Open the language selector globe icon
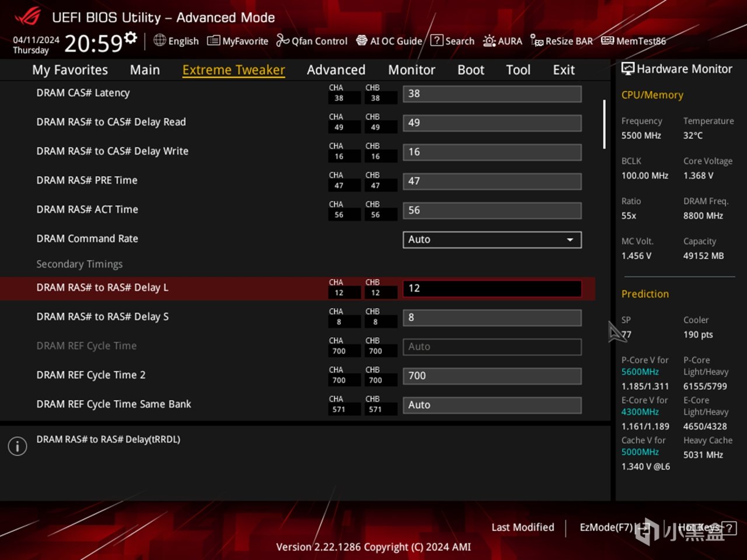Viewport: 747px width, 560px height. tap(159, 40)
